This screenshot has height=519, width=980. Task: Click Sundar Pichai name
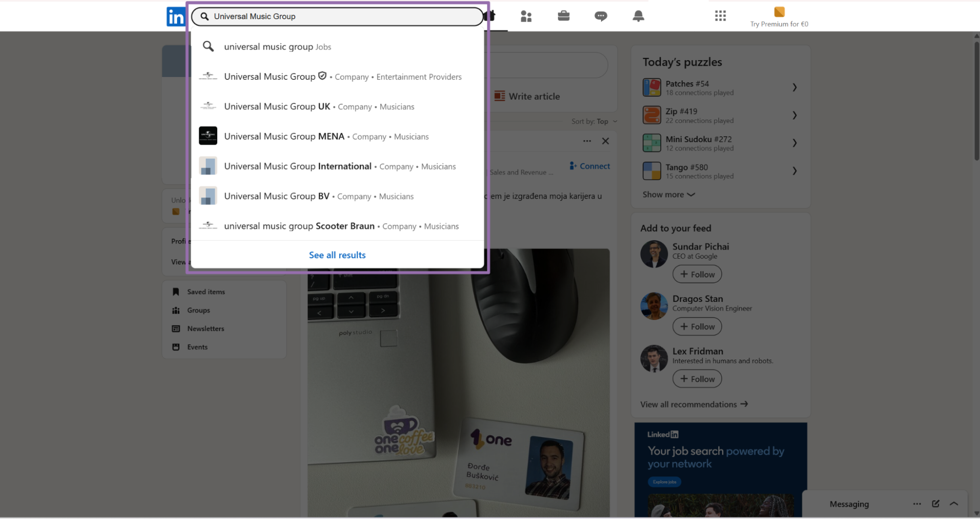click(x=700, y=247)
